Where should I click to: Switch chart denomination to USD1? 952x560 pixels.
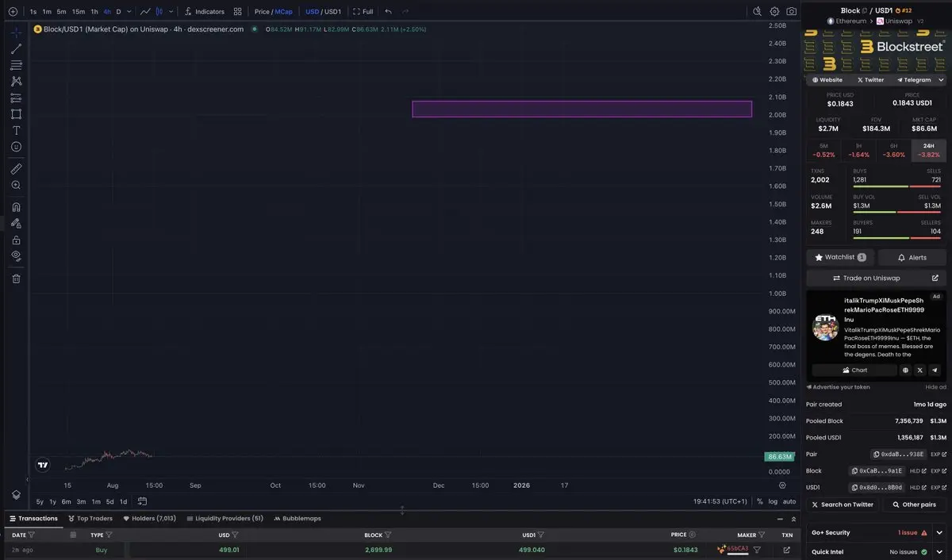coord(333,12)
